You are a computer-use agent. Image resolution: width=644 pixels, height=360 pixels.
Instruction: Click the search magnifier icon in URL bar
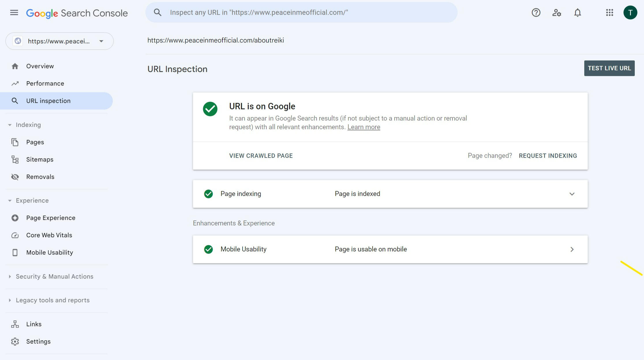click(x=158, y=12)
